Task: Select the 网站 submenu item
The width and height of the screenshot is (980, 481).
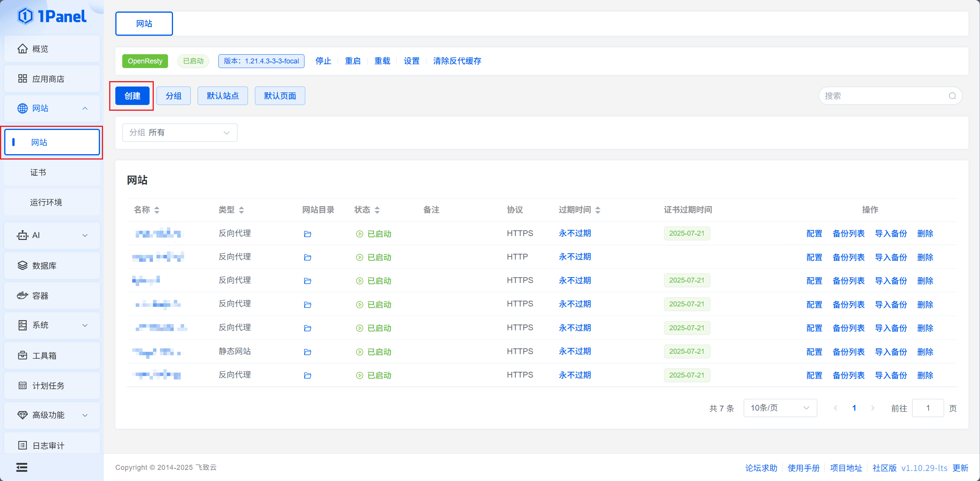Action: (x=52, y=142)
